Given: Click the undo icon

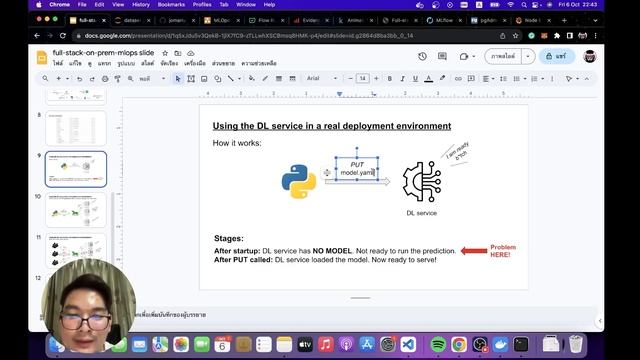Looking at the screenshot, I should [80, 79].
